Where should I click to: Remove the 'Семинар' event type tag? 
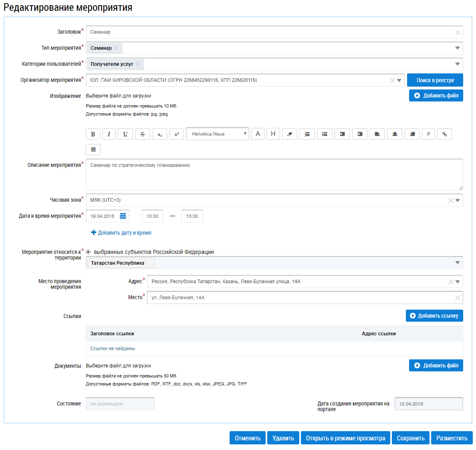(116, 48)
